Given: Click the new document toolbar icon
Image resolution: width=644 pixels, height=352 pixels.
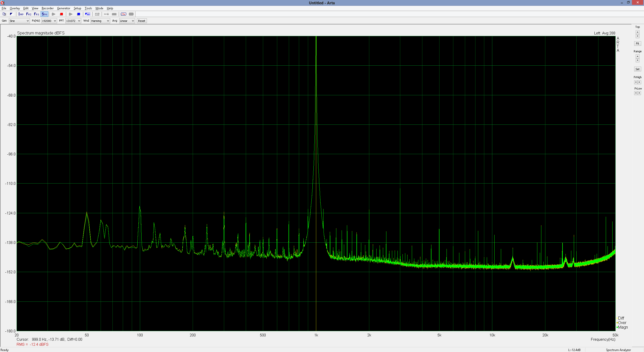Looking at the screenshot, I should click(x=4, y=14).
